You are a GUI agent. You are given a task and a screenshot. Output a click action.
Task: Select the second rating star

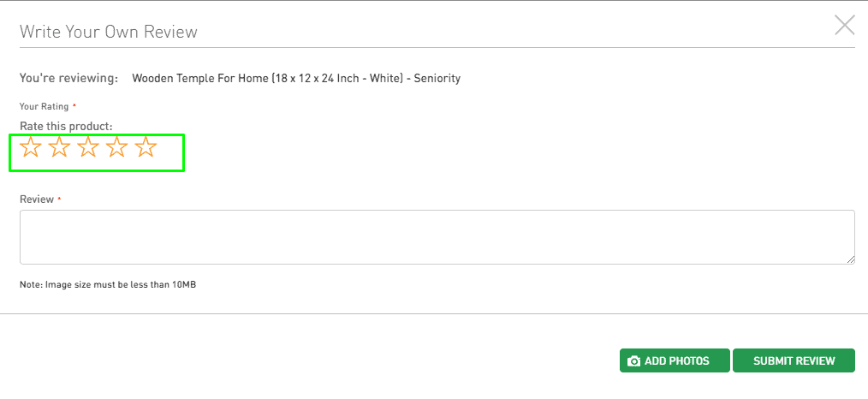[59, 147]
